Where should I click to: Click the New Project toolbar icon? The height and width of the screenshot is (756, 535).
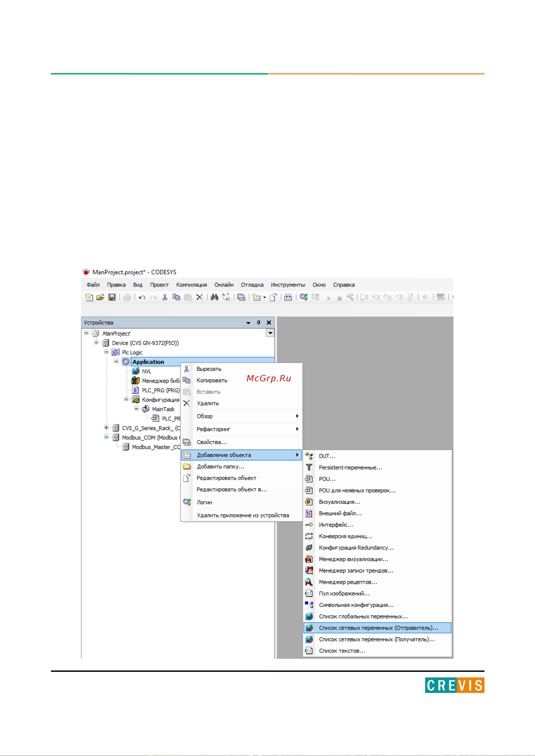(x=89, y=297)
